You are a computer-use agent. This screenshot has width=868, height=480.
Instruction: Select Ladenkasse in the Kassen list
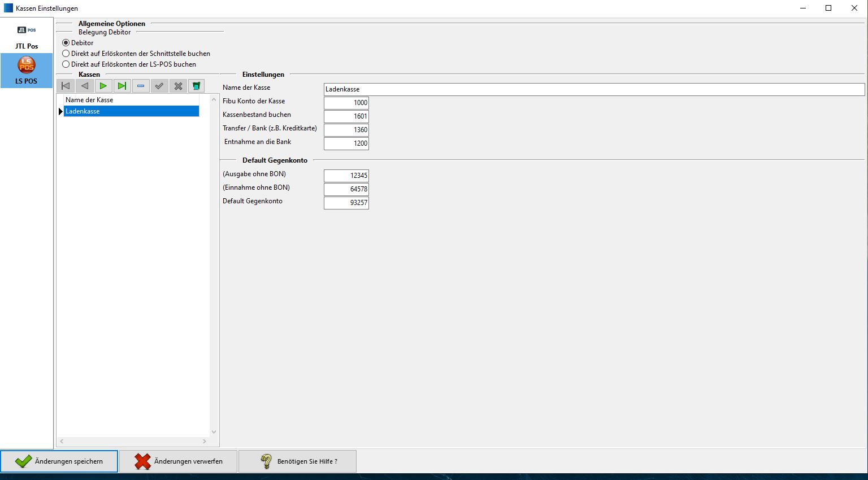coord(131,111)
